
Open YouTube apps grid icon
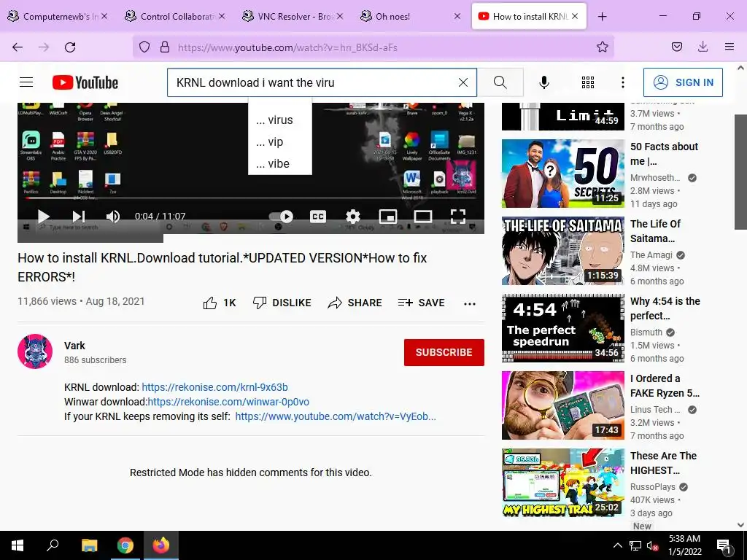point(588,82)
